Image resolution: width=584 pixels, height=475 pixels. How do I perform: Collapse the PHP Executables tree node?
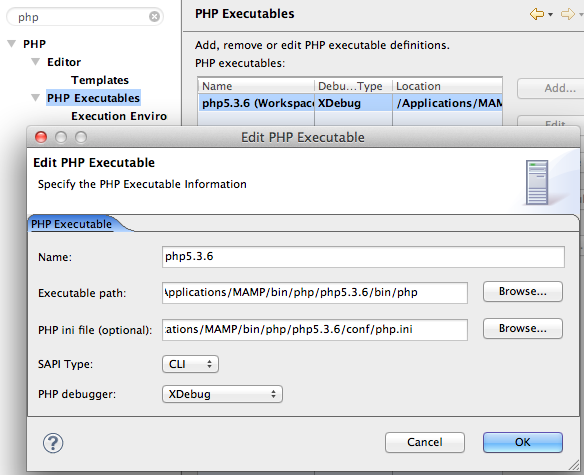pyautogui.click(x=36, y=98)
